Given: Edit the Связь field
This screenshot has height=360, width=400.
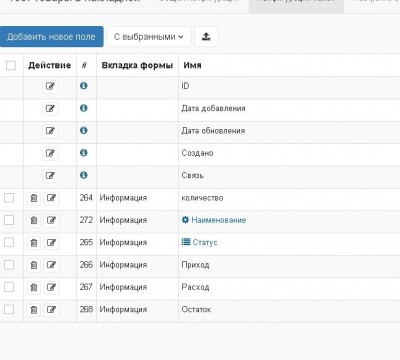Looking at the screenshot, I should 50,176.
